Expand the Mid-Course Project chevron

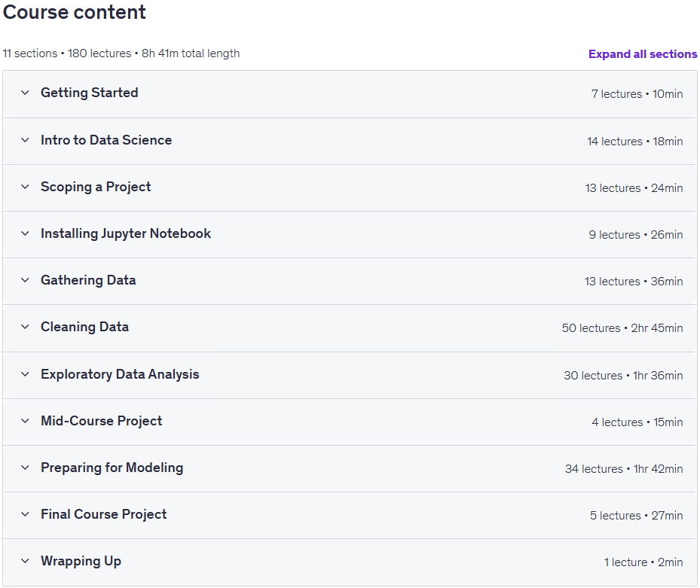(x=25, y=421)
